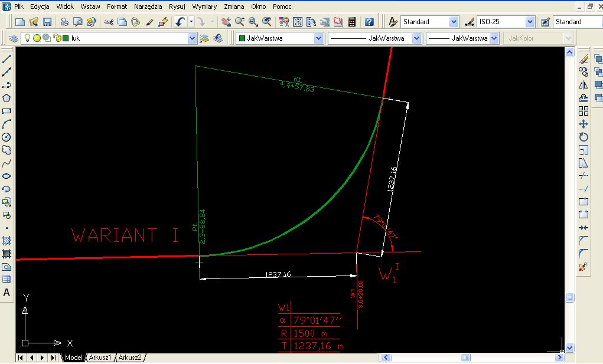Viewport: 603px width, 364px height.
Task: Open the Format menu
Action: [x=117, y=6]
